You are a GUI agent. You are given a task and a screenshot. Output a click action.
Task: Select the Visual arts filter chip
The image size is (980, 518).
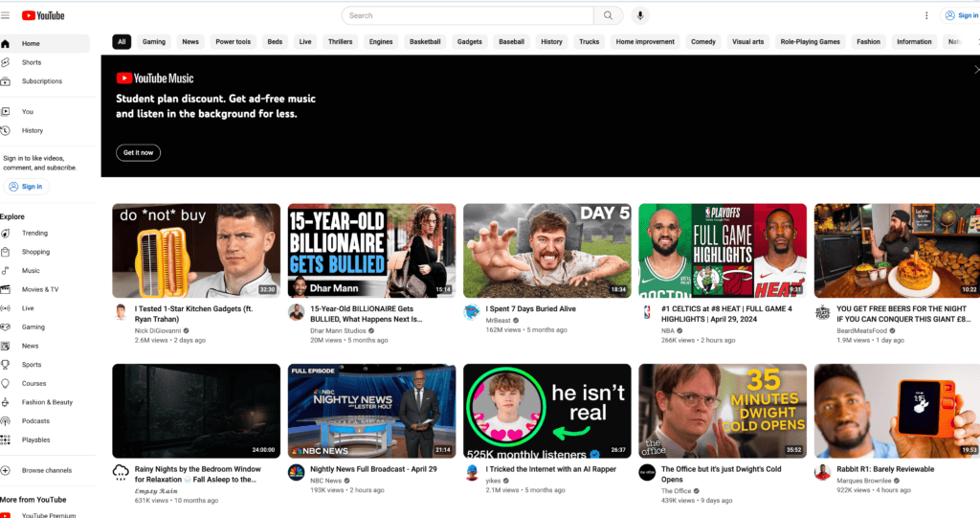tap(747, 42)
